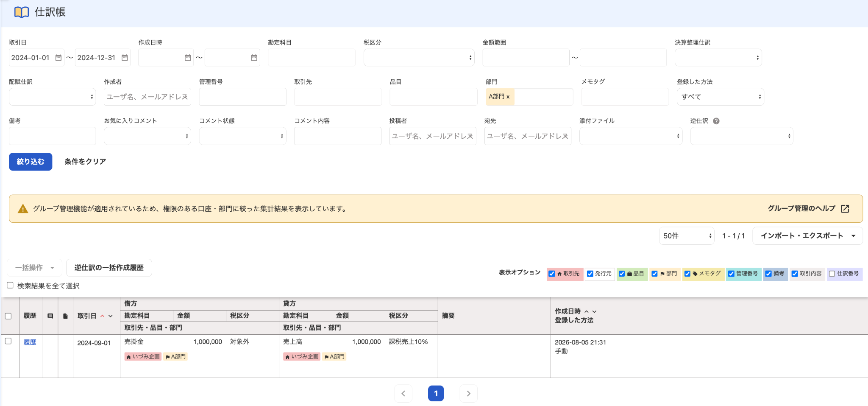Screen dimensions: 868x406
Task: Select the 2024-09-01 journal row checkbox
Action: click(x=8, y=341)
